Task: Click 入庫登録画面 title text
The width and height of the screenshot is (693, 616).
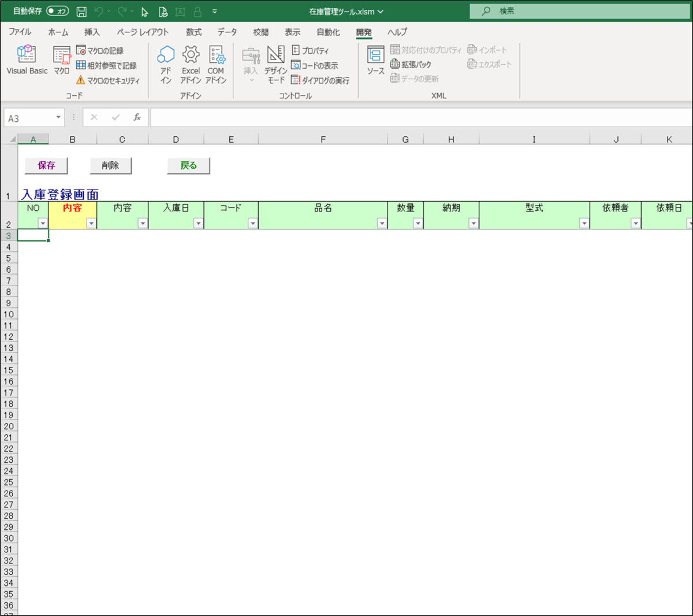Action: tap(60, 195)
